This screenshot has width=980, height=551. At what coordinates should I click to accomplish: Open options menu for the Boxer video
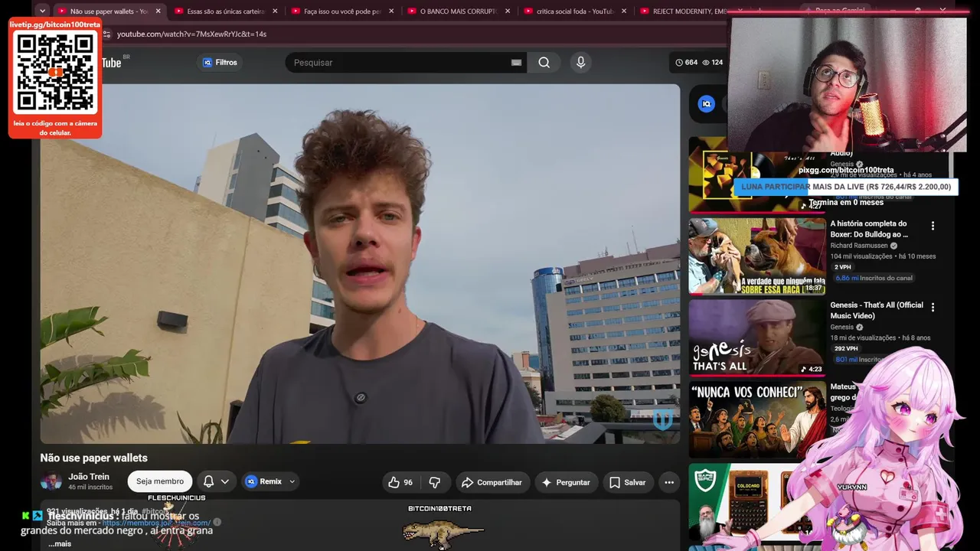click(x=933, y=226)
